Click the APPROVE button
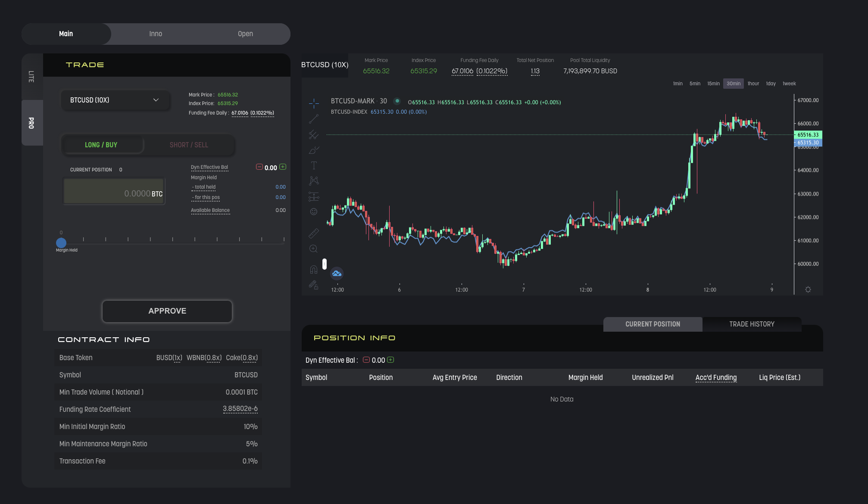 click(167, 311)
